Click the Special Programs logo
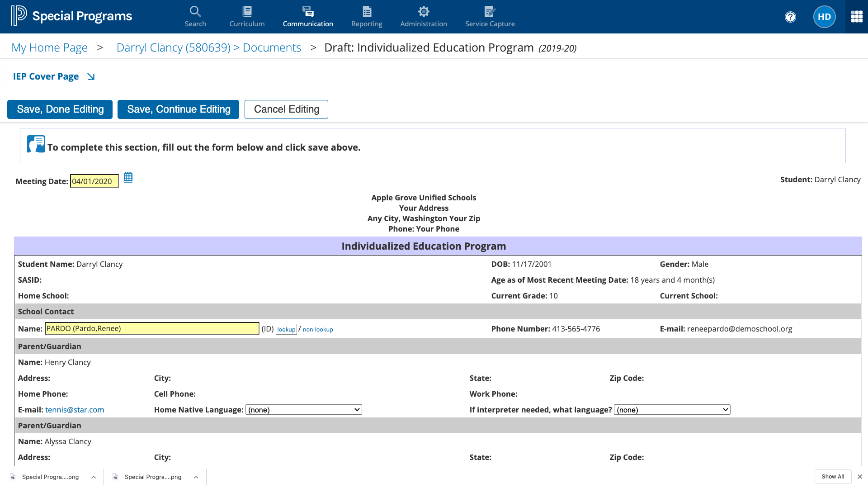 click(x=71, y=15)
